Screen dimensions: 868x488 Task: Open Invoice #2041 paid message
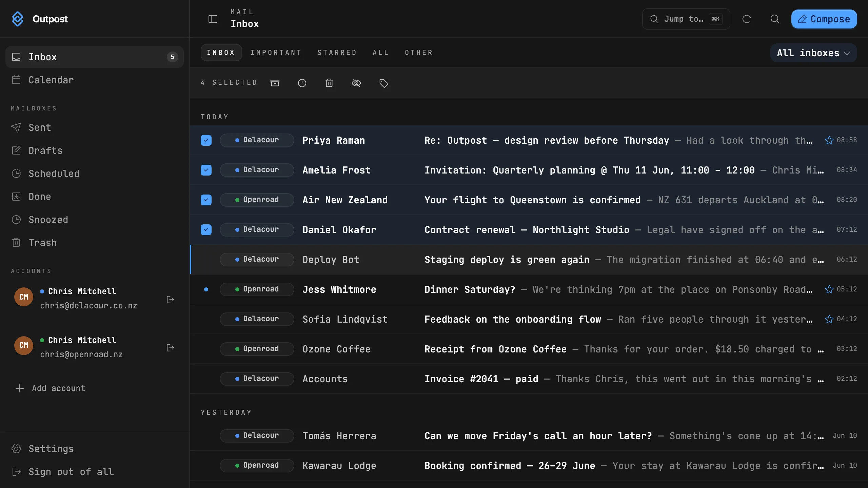pyautogui.click(x=529, y=379)
